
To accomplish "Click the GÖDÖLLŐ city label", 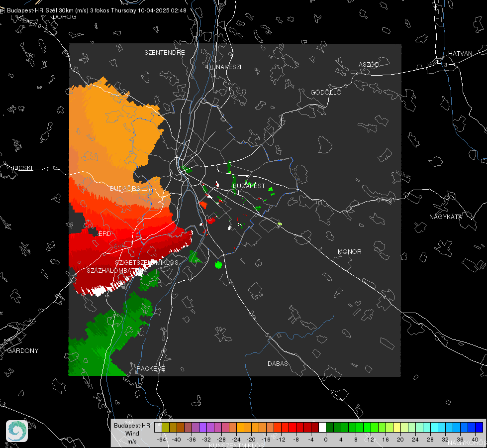I will coord(326,92).
